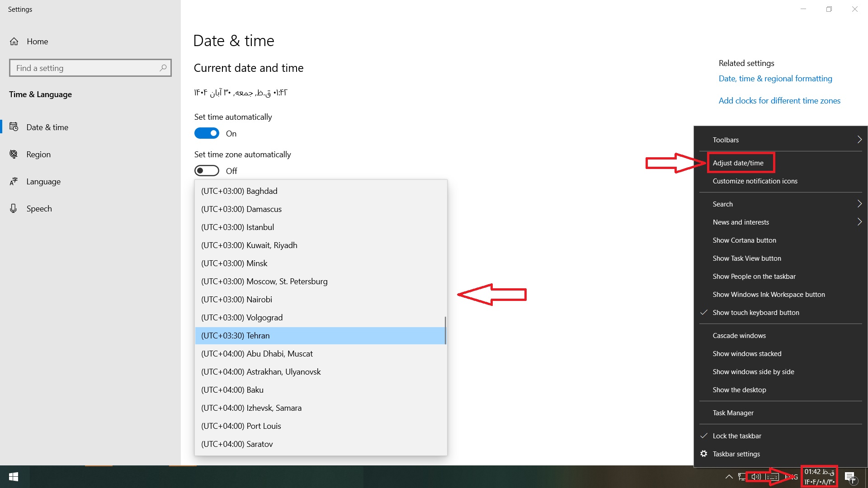Image resolution: width=868 pixels, height=488 pixels.
Task: Click the Home icon in sidebar
Action: [14, 42]
